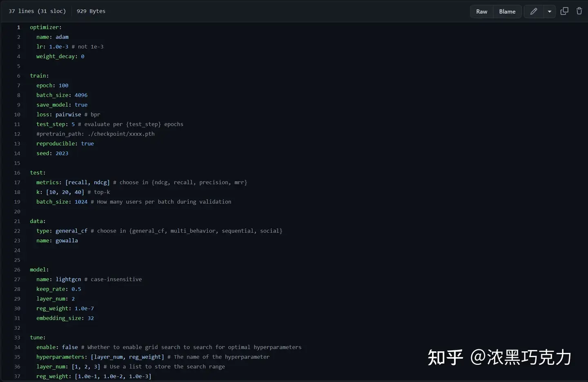Viewport: 588px width, 382px height.
Task: Click the "#pretrain_path: ./checkpoint/xxxx.pth" comment
Action: (x=96, y=134)
